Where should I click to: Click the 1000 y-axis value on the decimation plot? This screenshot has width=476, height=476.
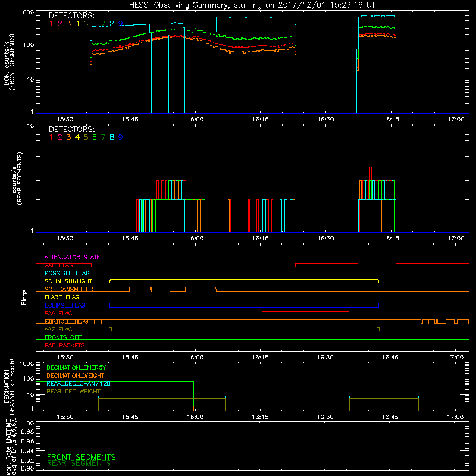pyautogui.click(x=27, y=364)
